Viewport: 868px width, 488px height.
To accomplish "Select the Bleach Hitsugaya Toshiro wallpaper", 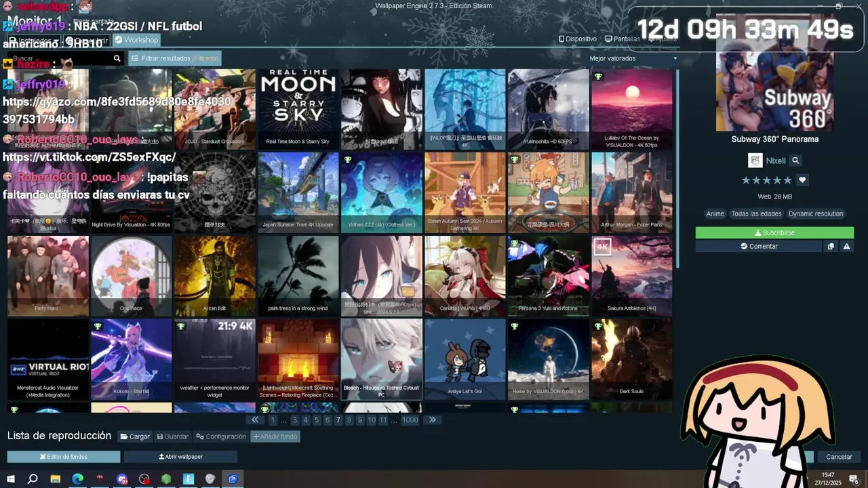I will [381, 359].
